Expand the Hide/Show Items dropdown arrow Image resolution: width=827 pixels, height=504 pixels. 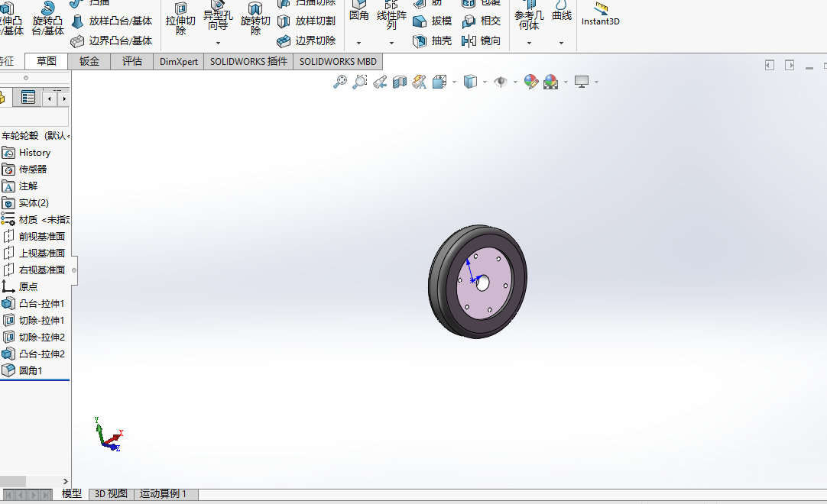(515, 82)
